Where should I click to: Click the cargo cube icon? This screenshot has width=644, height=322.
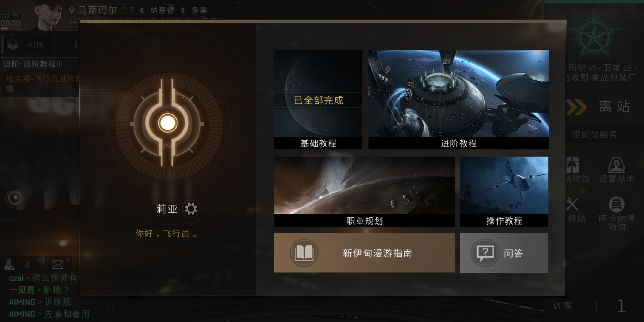pyautogui.click(x=13, y=45)
